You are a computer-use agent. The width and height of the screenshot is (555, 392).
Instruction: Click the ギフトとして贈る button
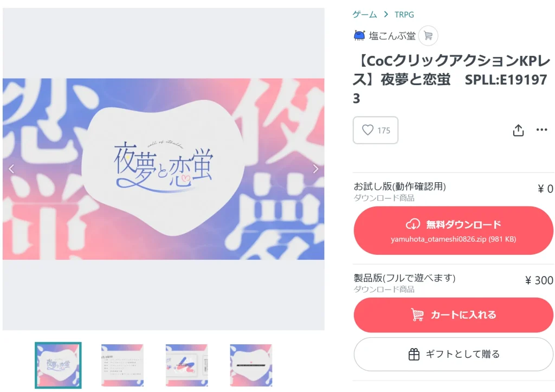454,354
